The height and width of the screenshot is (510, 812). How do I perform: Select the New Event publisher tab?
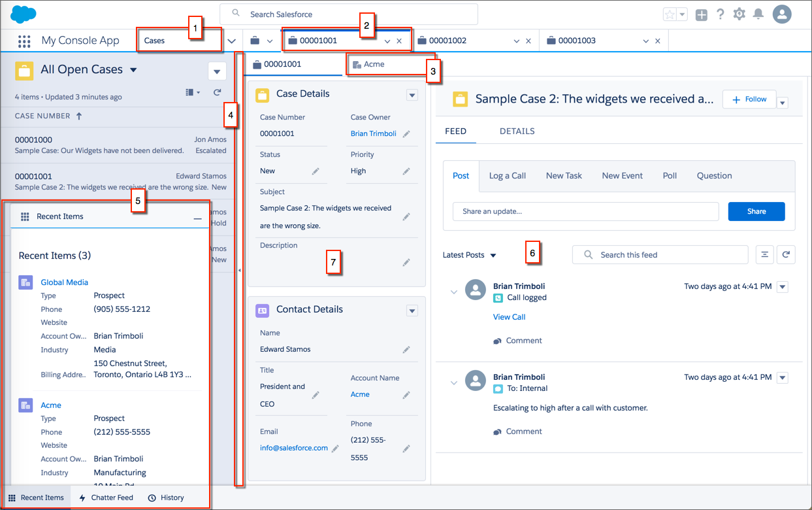coord(622,176)
